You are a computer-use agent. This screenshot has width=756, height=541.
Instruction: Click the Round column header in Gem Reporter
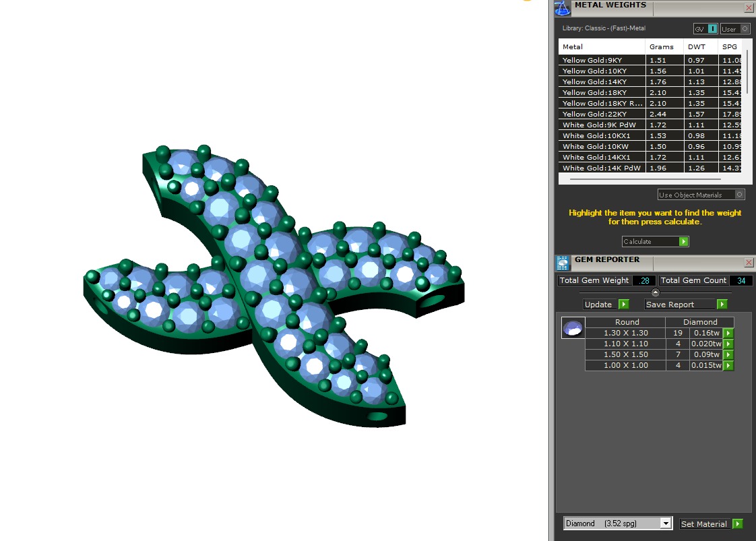[627, 322]
